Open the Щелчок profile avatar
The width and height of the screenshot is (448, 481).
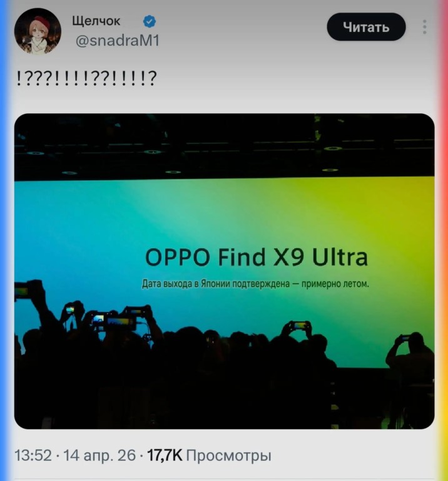click(x=38, y=31)
